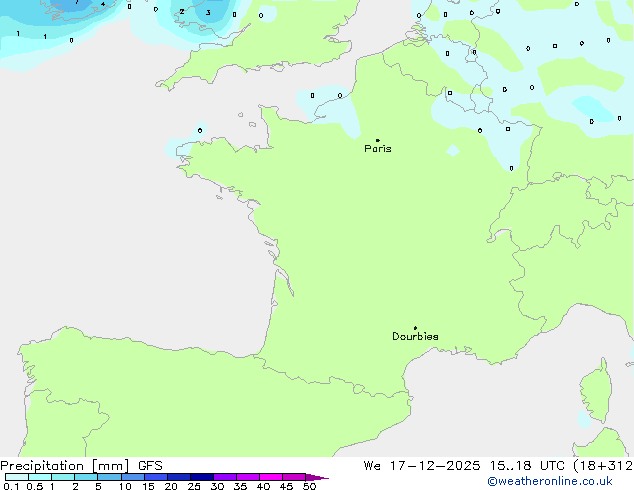Select the Dourbies location dot marker
The height and width of the screenshot is (490, 634).
click(415, 328)
